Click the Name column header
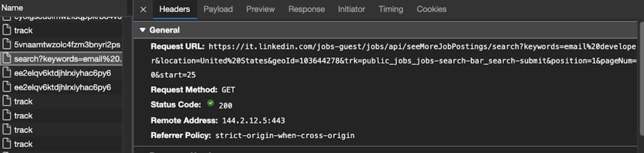This screenshot has width=644, height=153. pyautogui.click(x=12, y=8)
